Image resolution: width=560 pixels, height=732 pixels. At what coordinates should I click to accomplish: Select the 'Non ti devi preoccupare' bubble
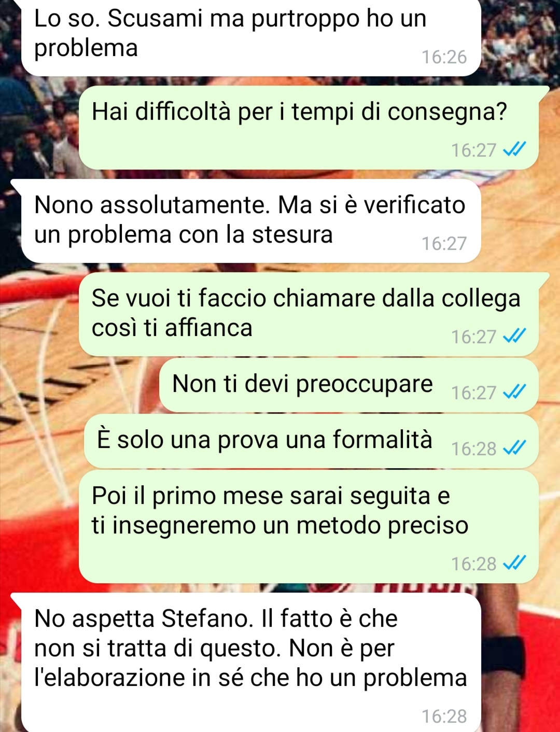[x=349, y=385]
